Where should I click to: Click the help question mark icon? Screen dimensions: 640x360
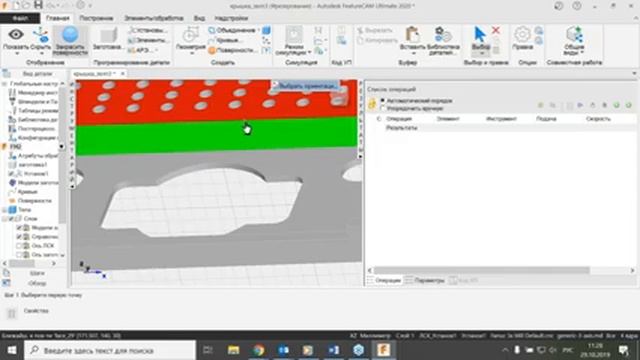point(576,6)
